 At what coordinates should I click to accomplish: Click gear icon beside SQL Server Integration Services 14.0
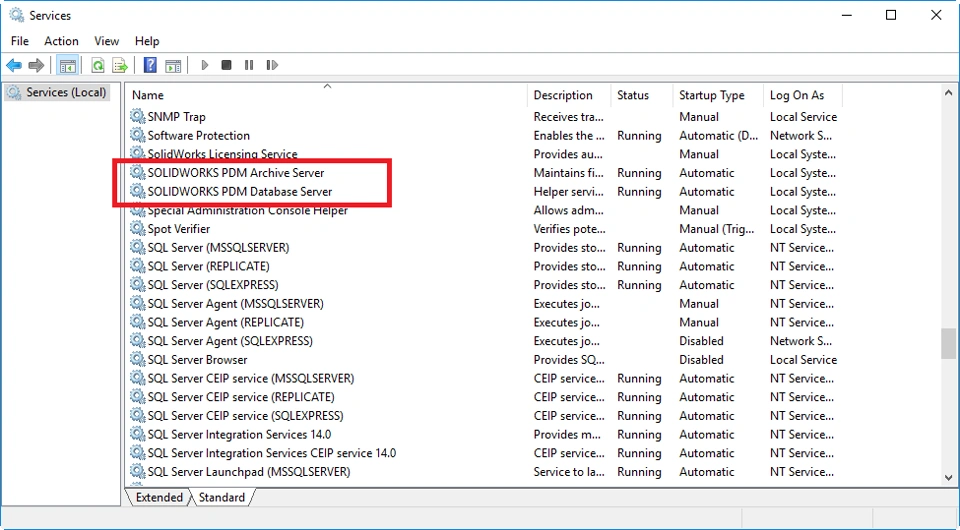138,434
